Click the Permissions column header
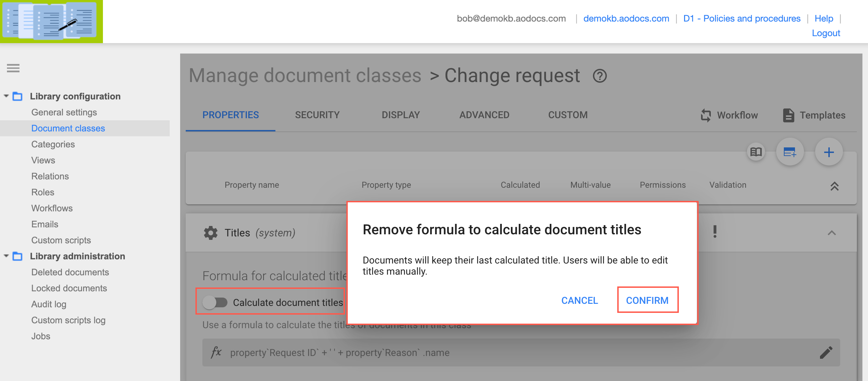 click(663, 185)
